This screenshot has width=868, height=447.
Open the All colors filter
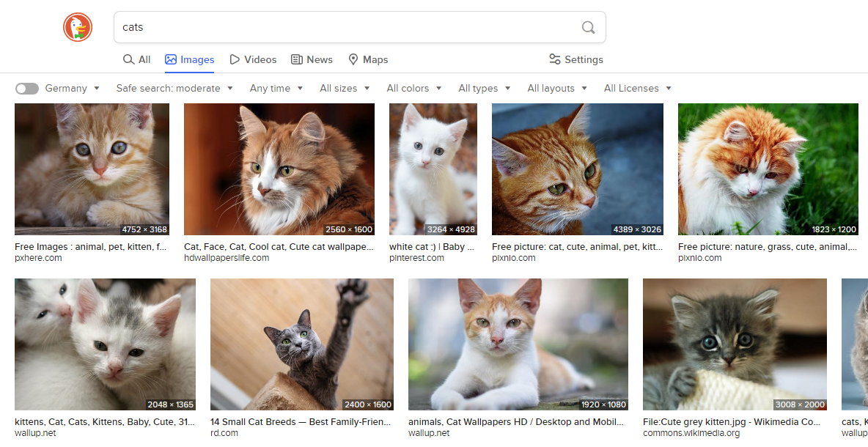tap(414, 88)
